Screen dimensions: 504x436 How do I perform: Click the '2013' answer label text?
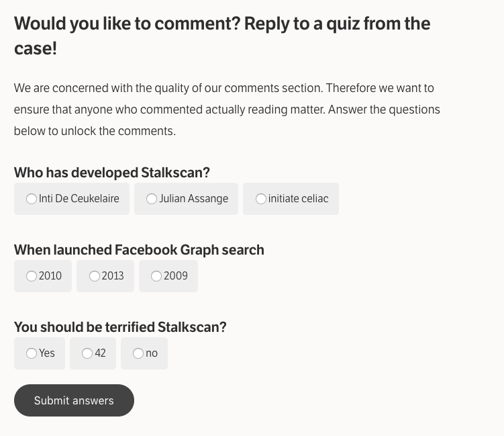tap(113, 276)
